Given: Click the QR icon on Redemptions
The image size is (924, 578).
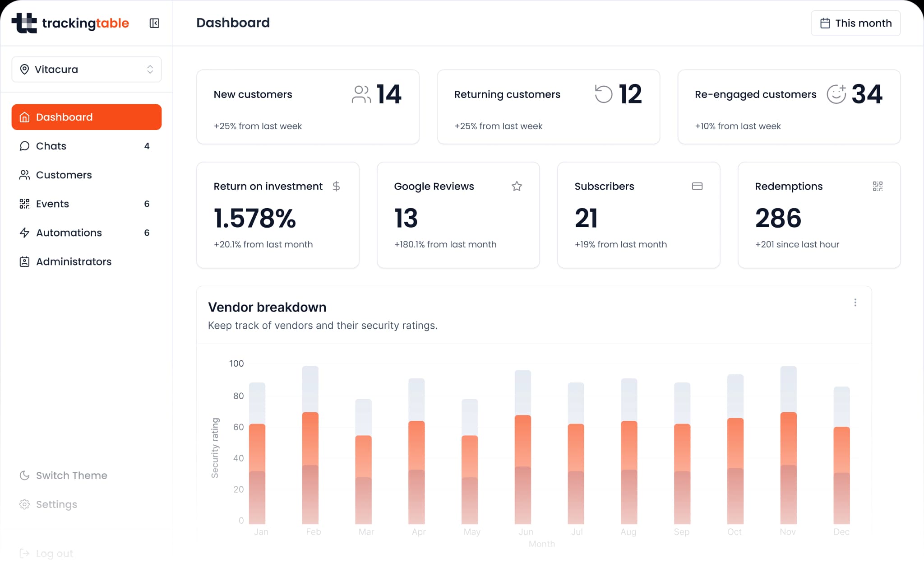Looking at the screenshot, I should point(878,186).
